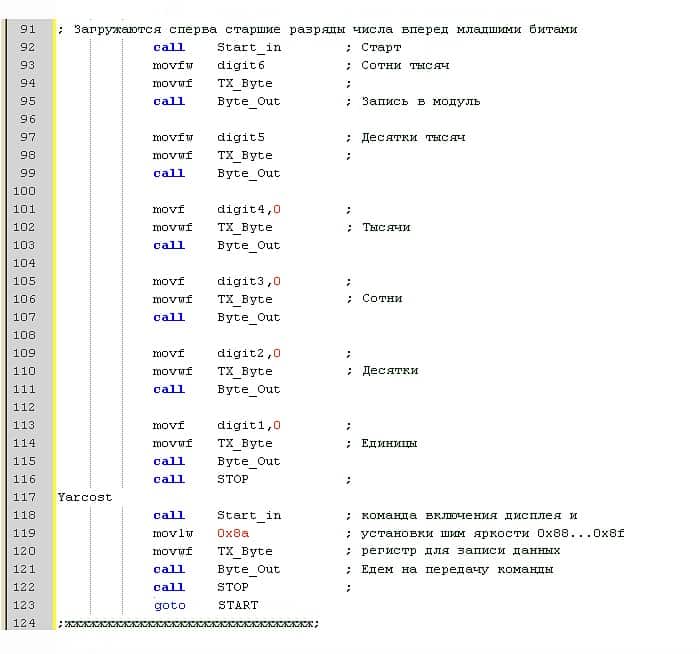The width and height of the screenshot is (699, 654).
Task: Click the digit1,0 operand on line 113
Action: click(249, 425)
